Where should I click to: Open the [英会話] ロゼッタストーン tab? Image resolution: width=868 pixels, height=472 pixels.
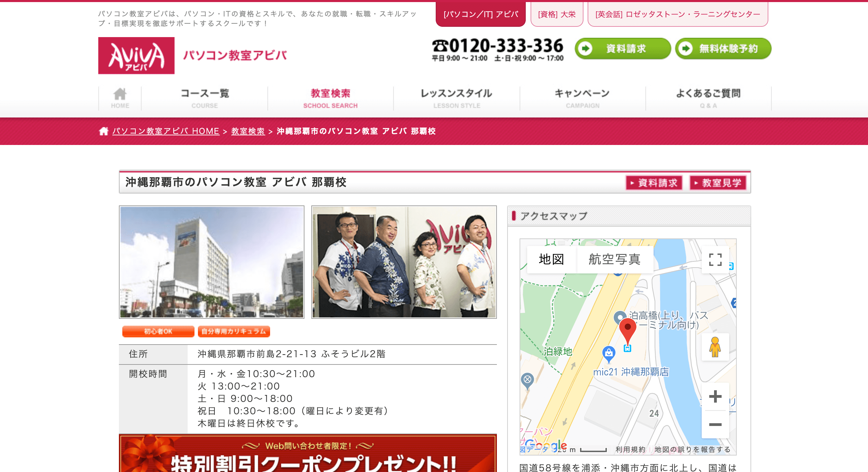[678, 14]
